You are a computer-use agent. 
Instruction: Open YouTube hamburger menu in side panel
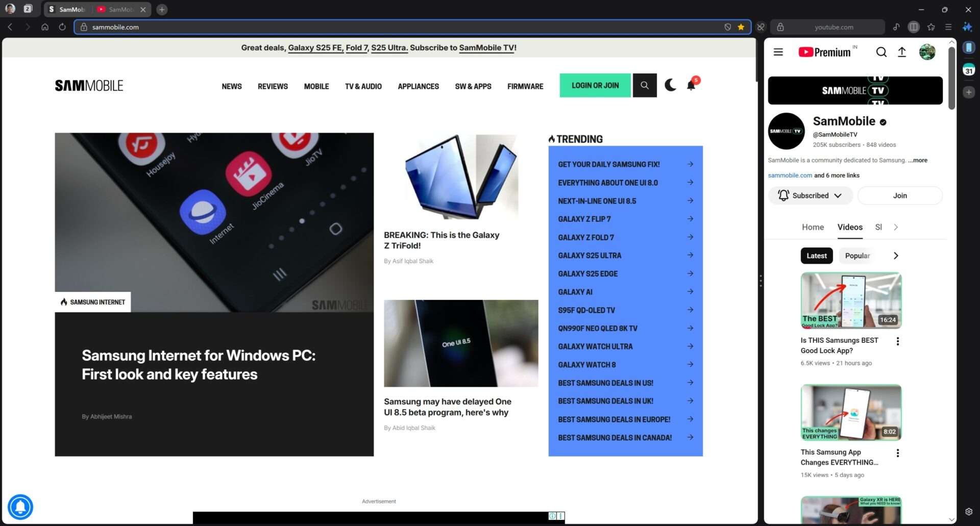click(x=778, y=52)
